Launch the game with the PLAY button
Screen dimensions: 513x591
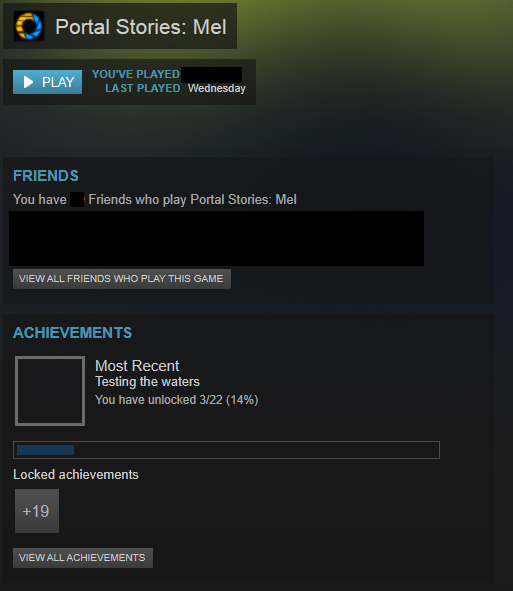coord(47,82)
